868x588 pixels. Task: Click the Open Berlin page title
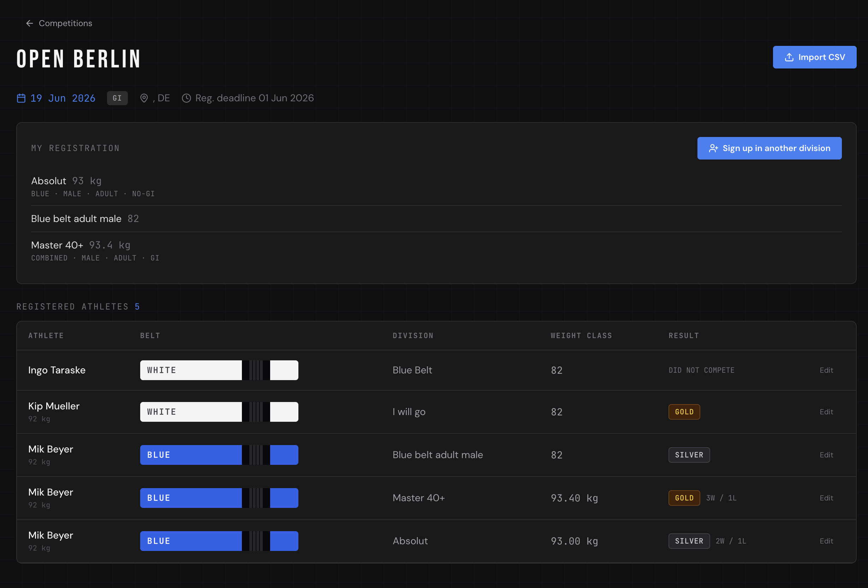click(x=78, y=59)
